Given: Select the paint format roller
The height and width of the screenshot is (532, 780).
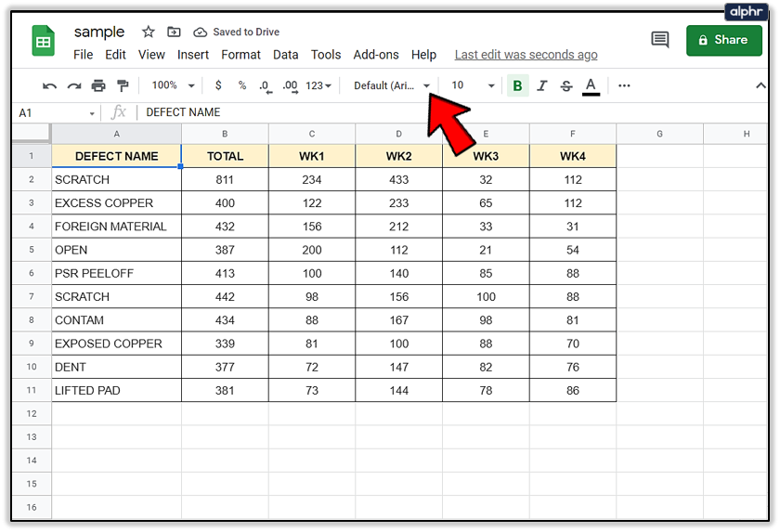Looking at the screenshot, I should click(122, 85).
